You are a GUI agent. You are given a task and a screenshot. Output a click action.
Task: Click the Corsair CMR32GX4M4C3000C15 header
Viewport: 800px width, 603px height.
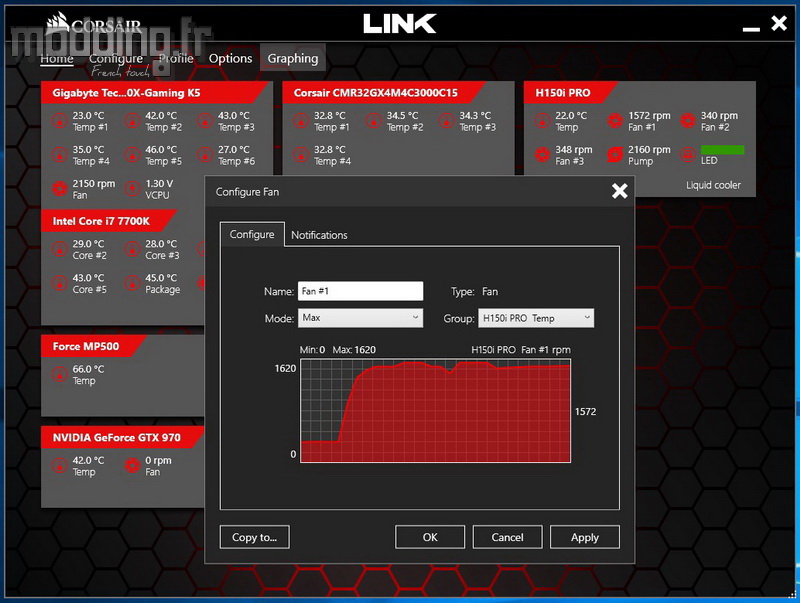tap(384, 93)
